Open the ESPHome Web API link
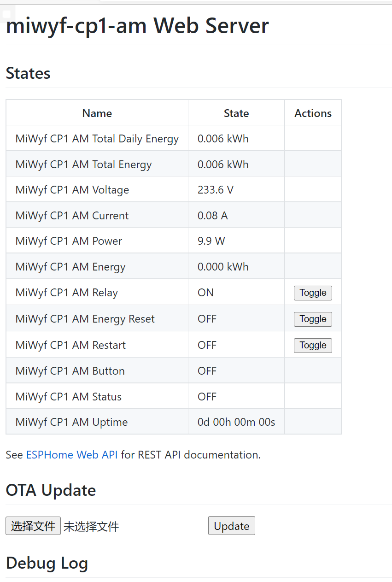This screenshot has height=582, width=392. [x=72, y=455]
